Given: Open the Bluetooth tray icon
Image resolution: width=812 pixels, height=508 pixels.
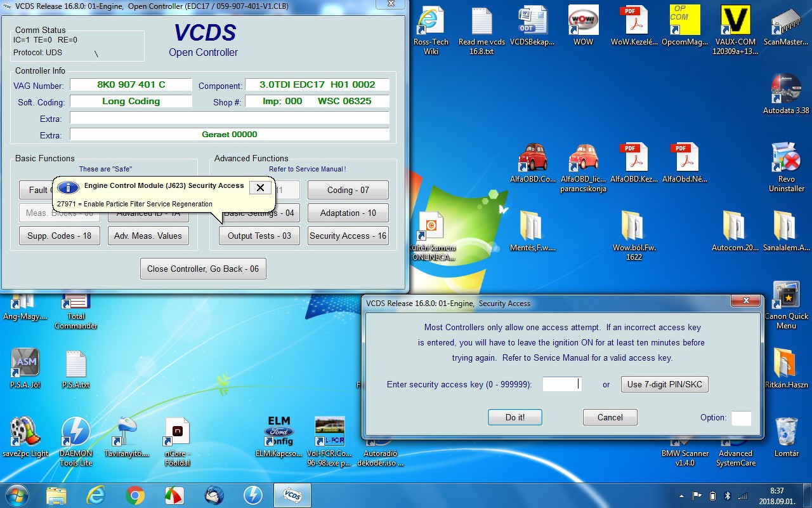Looking at the screenshot, I should pos(728,495).
